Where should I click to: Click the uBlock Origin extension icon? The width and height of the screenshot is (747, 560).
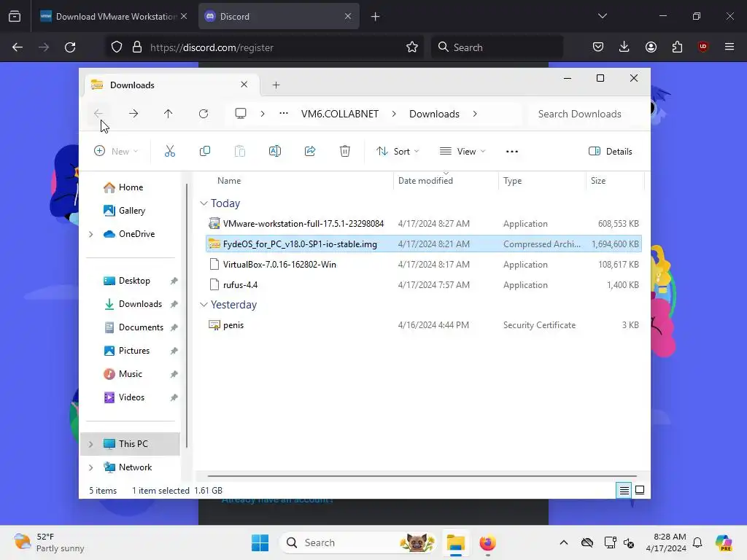(x=703, y=47)
